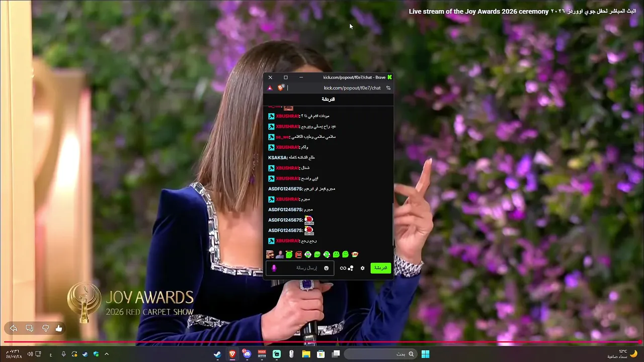Viewport: 644px width, 362px height.
Task: Open the teal app icon next to Voicemeeter
Action: (x=277, y=354)
